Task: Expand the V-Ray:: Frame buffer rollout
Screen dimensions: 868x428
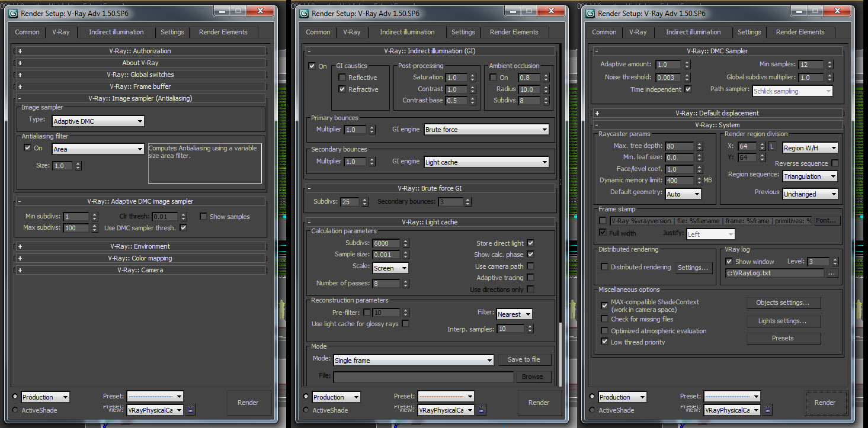Action: (x=140, y=86)
